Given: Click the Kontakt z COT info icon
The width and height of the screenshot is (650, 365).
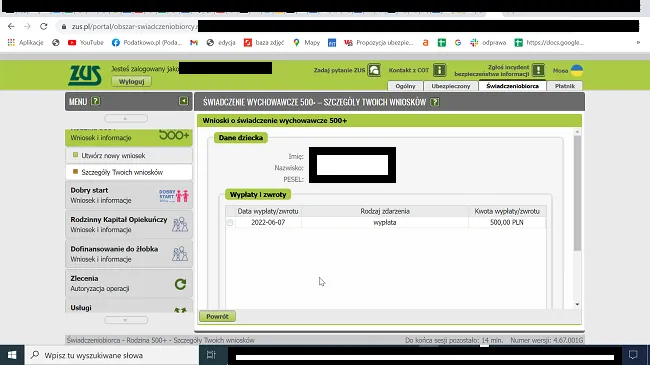Looking at the screenshot, I should pyautogui.click(x=439, y=70).
